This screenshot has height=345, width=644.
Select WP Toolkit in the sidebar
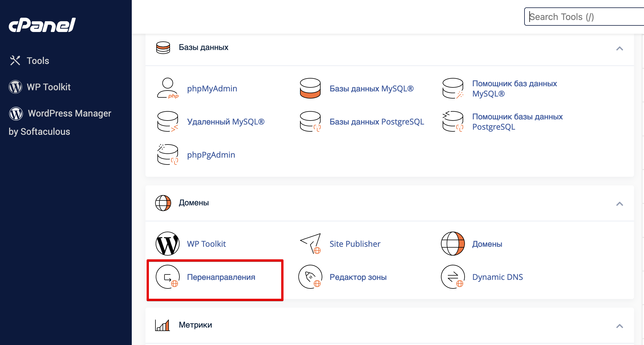coord(48,87)
